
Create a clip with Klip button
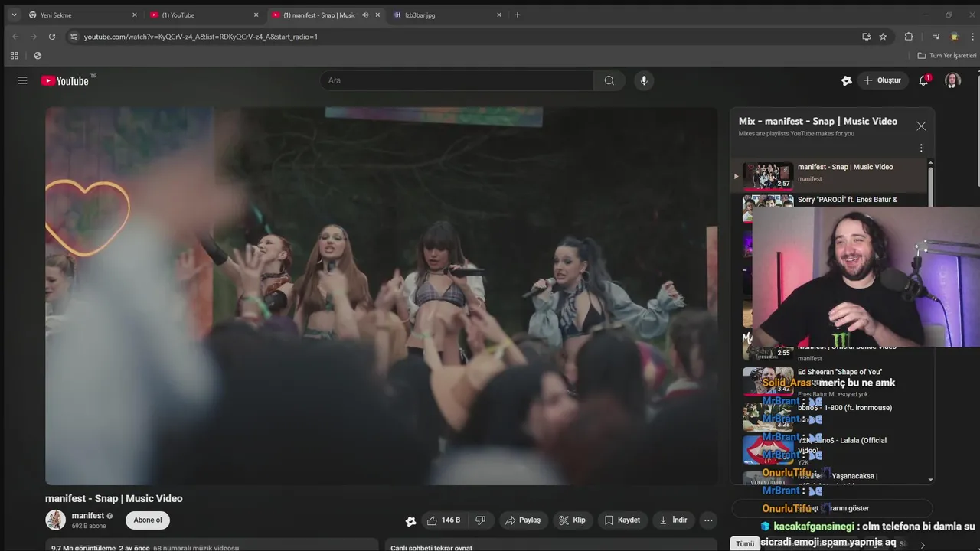pyautogui.click(x=572, y=520)
